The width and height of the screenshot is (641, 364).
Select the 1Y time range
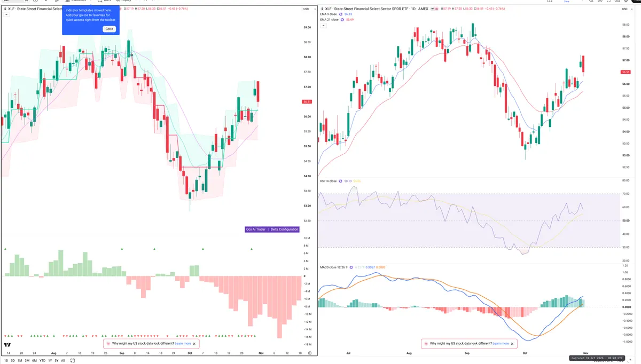(x=50, y=361)
